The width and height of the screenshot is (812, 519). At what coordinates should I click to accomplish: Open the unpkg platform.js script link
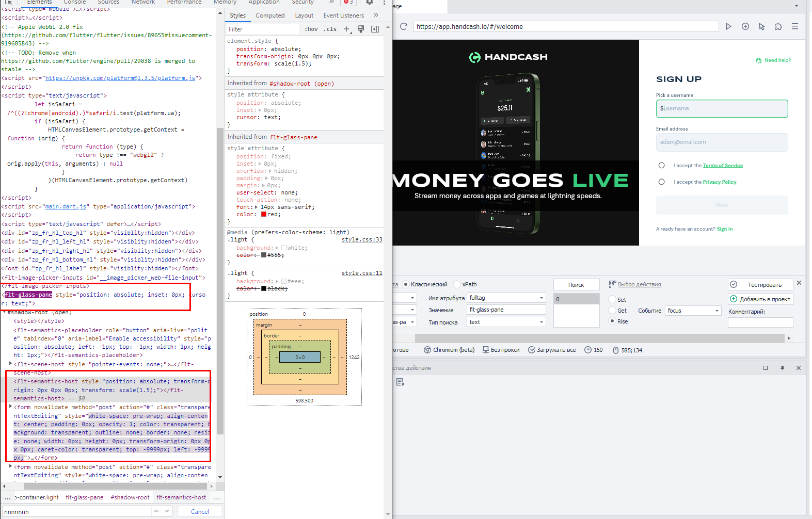click(x=120, y=78)
